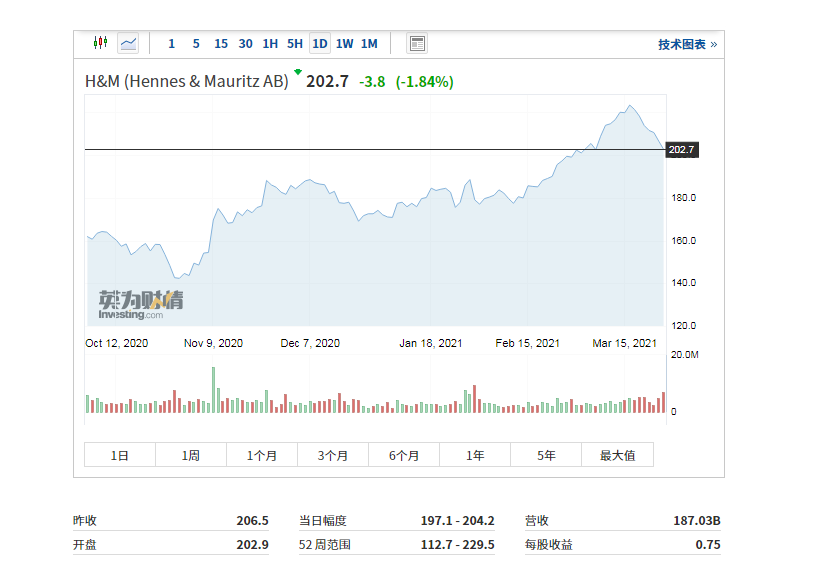Viewport: 825px width, 565px height.
Task: Set interval to 5 minutes
Action: point(196,44)
